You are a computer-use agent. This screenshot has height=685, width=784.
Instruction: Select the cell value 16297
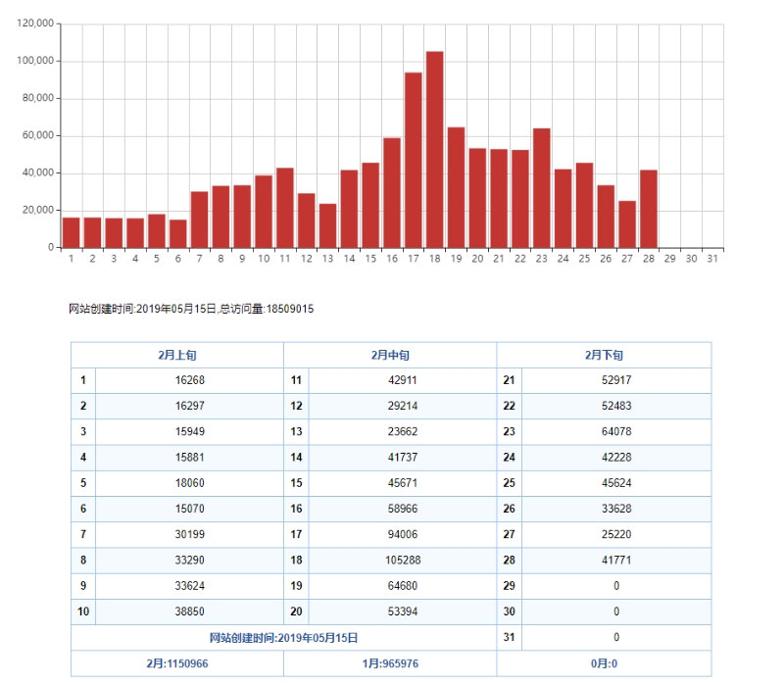tap(189, 406)
